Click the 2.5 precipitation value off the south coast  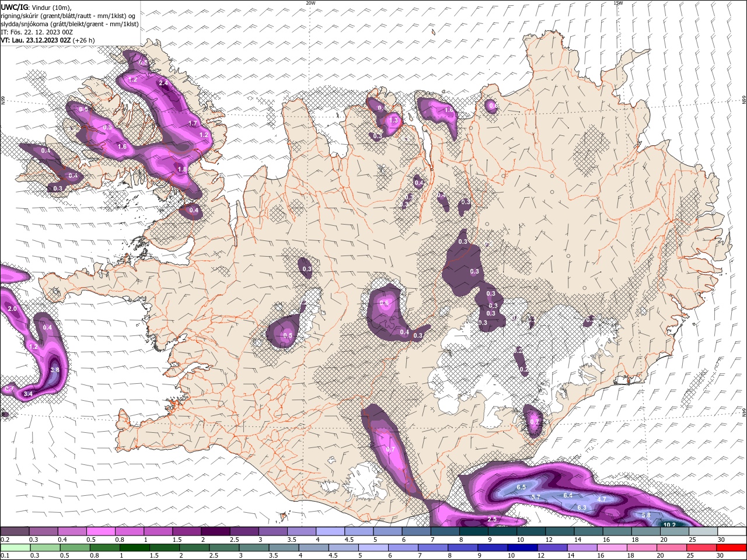492,519
